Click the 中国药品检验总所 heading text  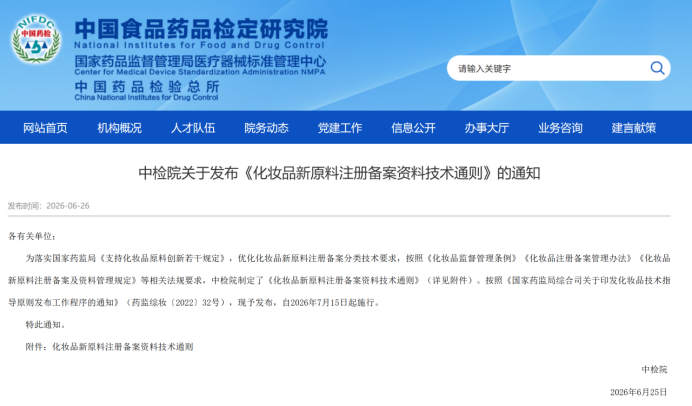pyautogui.click(x=147, y=86)
